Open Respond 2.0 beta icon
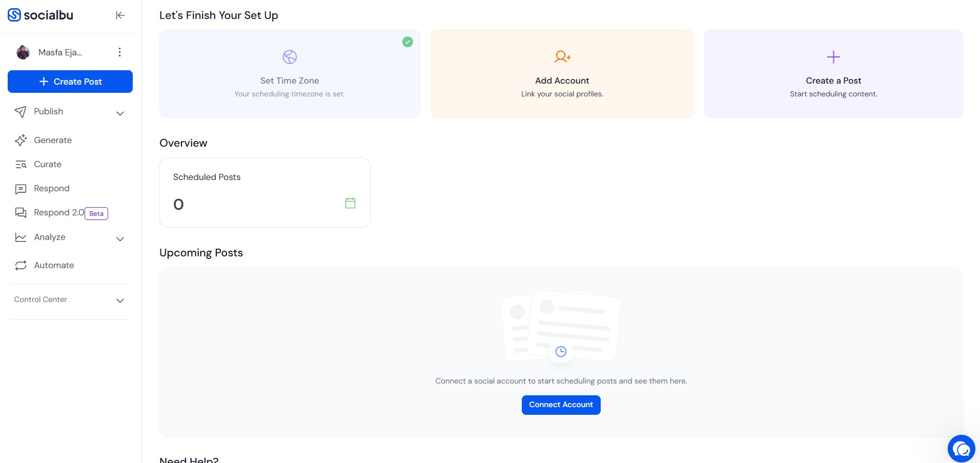 [x=21, y=213]
